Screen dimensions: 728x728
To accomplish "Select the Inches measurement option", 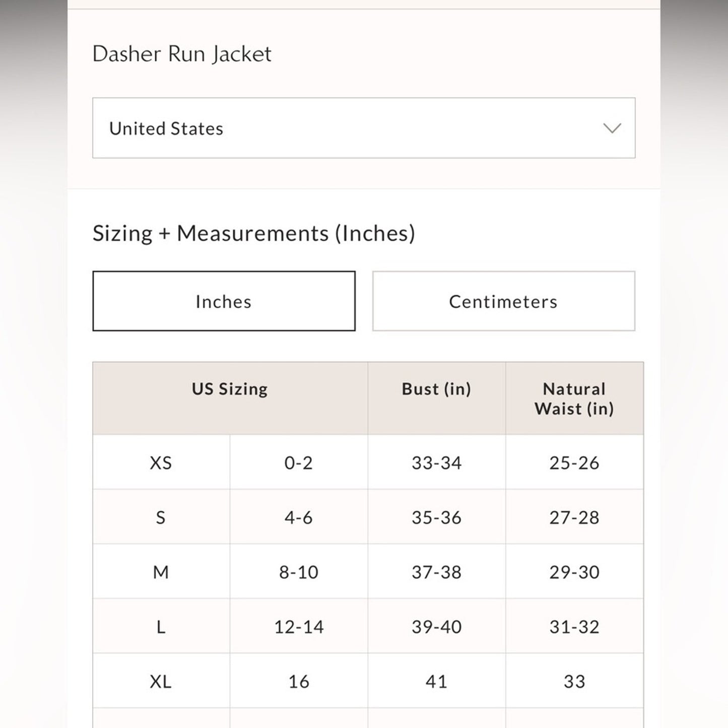I will click(223, 301).
